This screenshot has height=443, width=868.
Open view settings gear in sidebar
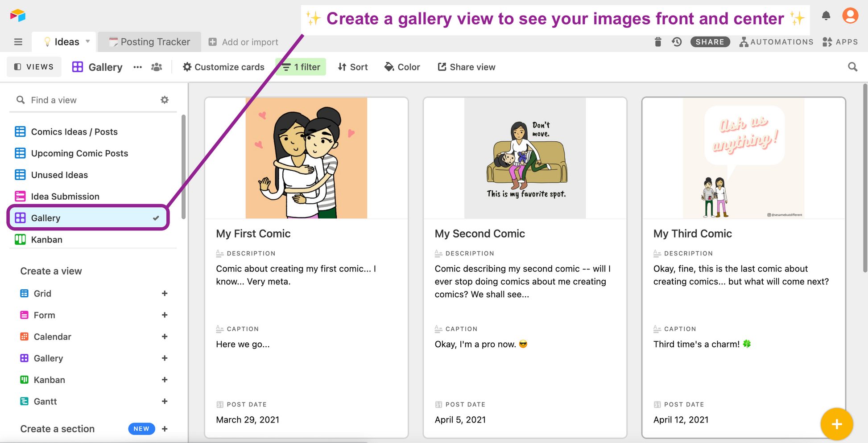pos(165,100)
